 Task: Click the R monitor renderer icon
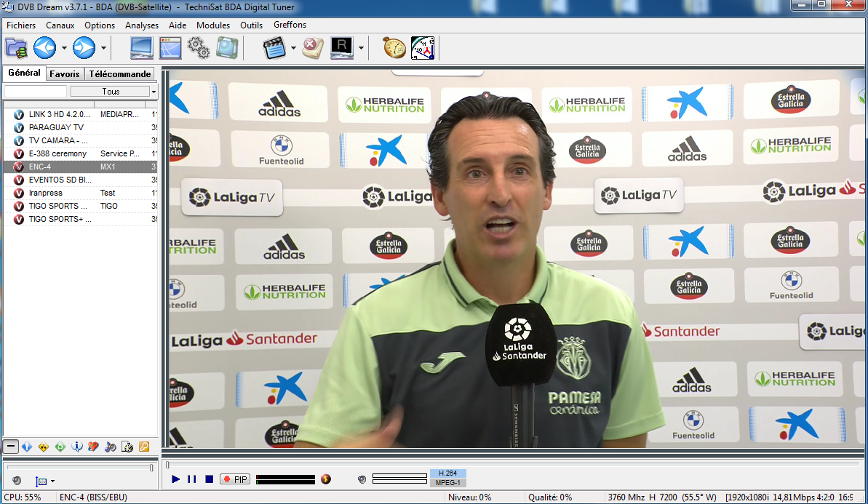pyautogui.click(x=341, y=48)
